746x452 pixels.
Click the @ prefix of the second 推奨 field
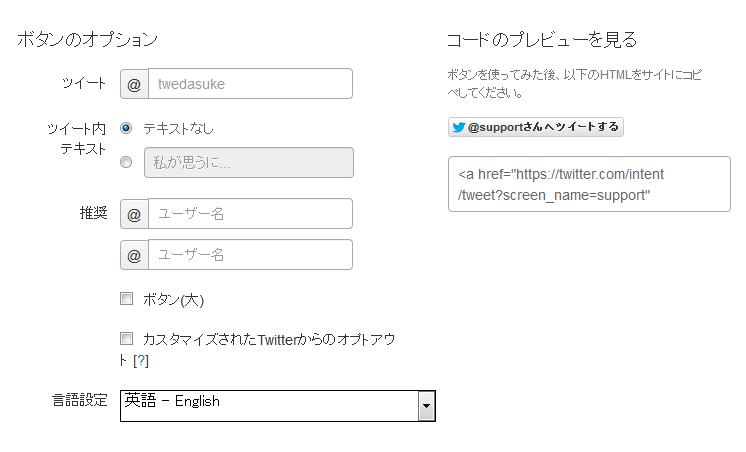pyautogui.click(x=134, y=255)
